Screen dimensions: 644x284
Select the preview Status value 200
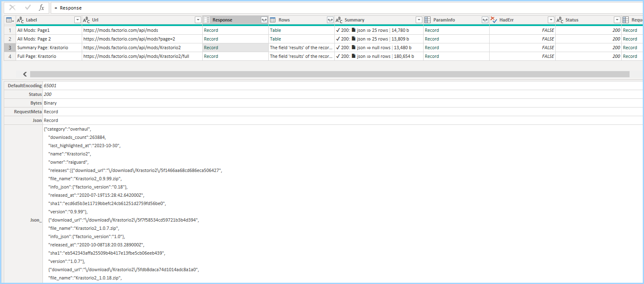(x=47, y=94)
